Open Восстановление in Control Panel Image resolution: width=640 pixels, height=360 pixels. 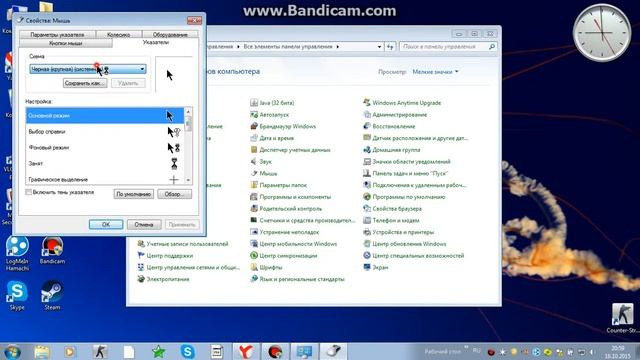click(389, 127)
